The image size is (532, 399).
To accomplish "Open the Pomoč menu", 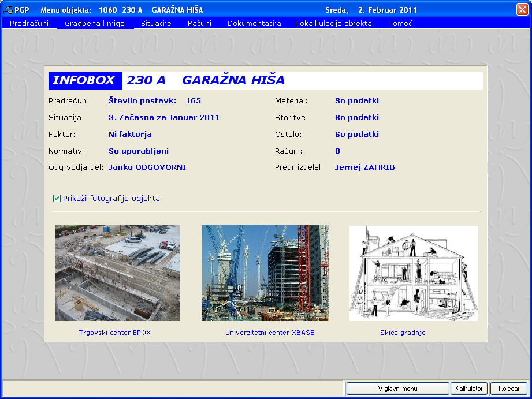I will 399,24.
